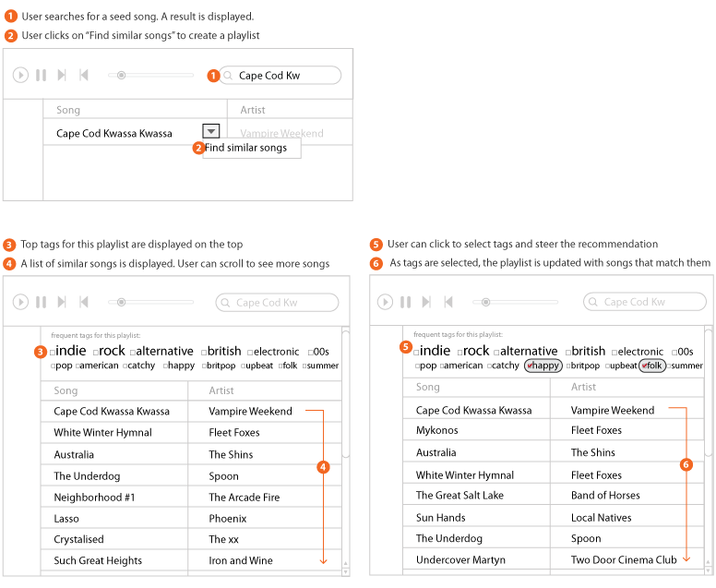Click the search magnifier icon in the active Cape Cod Kw field
The image size is (716, 588).
coord(227,76)
